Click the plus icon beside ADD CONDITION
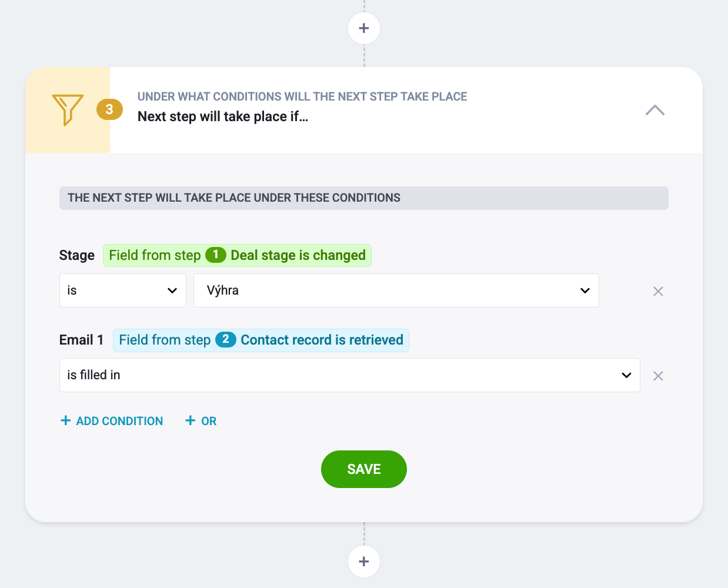This screenshot has height=588, width=728. [66, 420]
